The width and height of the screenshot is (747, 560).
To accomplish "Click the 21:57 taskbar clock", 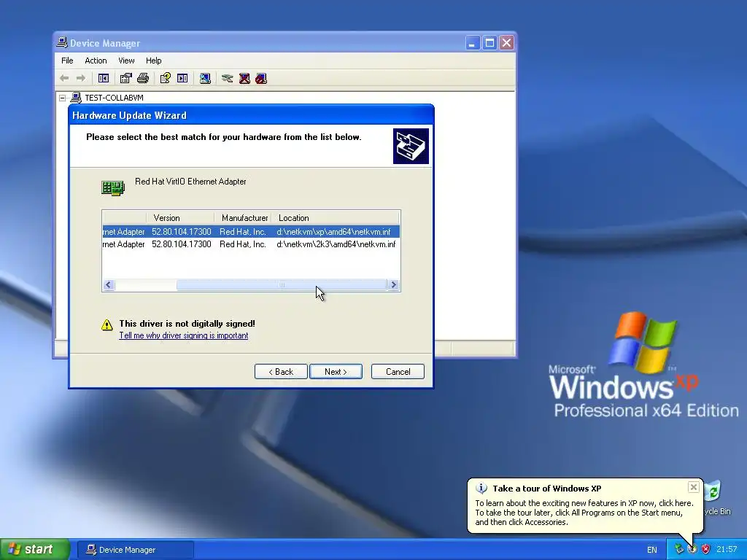I will click(727, 549).
